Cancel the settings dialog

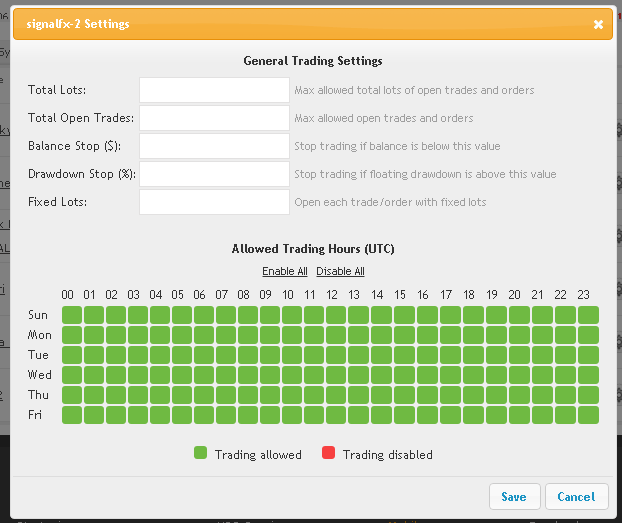coord(576,496)
